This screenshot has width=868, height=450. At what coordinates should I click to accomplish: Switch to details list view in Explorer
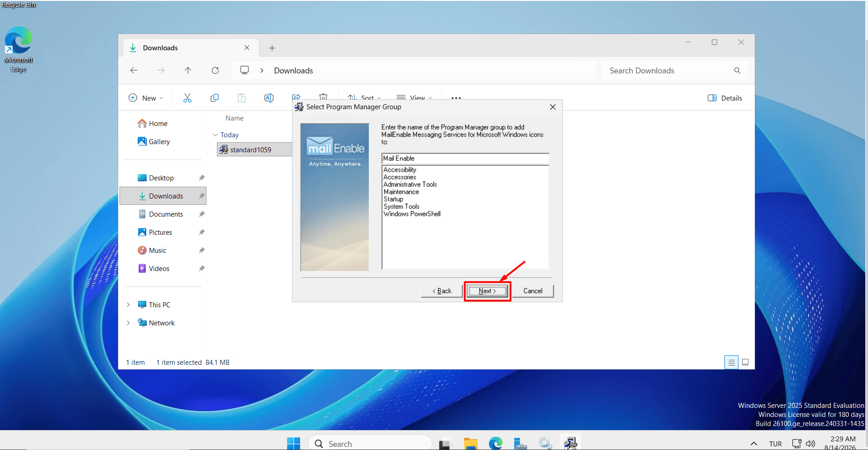click(731, 362)
